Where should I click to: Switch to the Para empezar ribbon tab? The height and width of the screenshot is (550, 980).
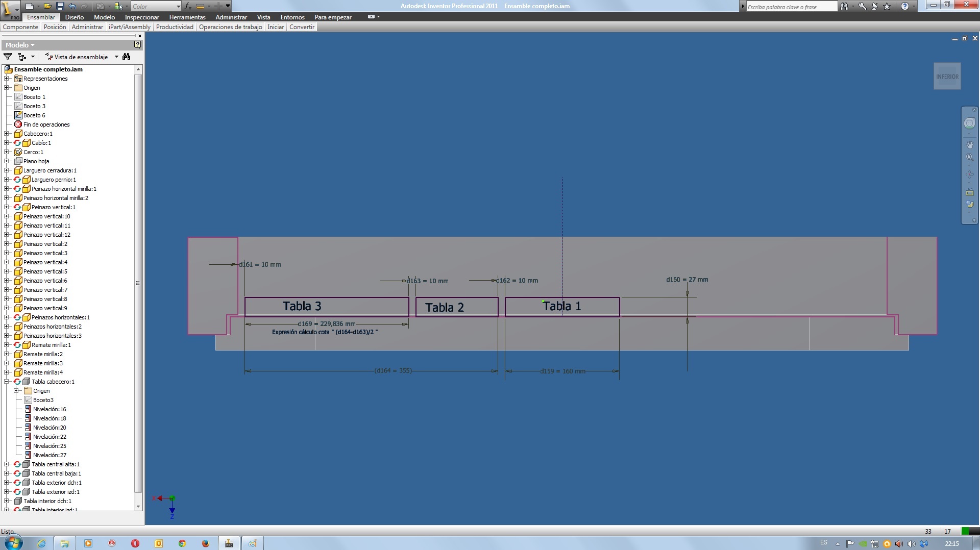click(333, 17)
